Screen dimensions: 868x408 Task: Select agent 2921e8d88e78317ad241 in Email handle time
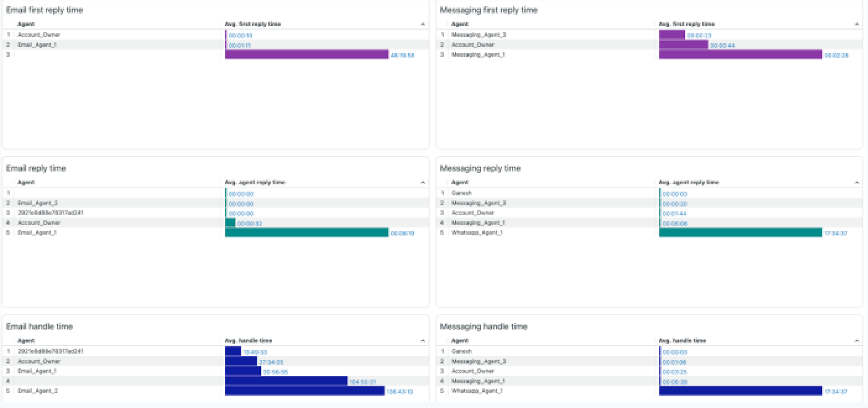pyautogui.click(x=50, y=351)
